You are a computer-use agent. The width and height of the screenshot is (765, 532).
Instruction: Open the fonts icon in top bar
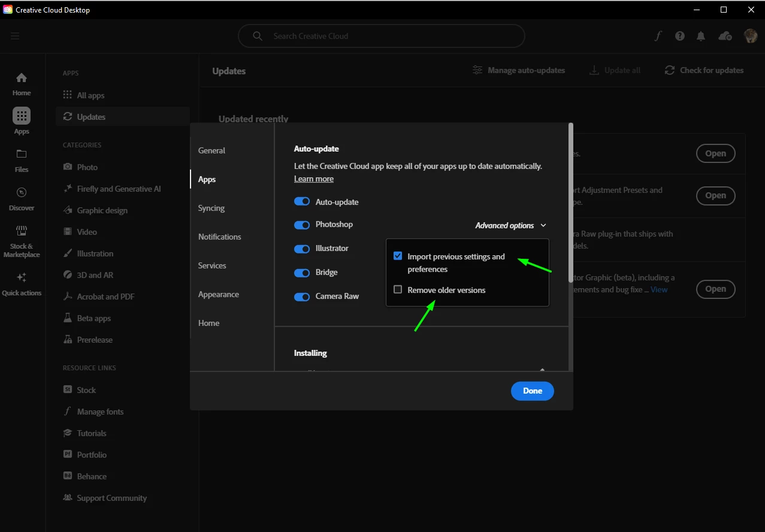pyautogui.click(x=658, y=36)
